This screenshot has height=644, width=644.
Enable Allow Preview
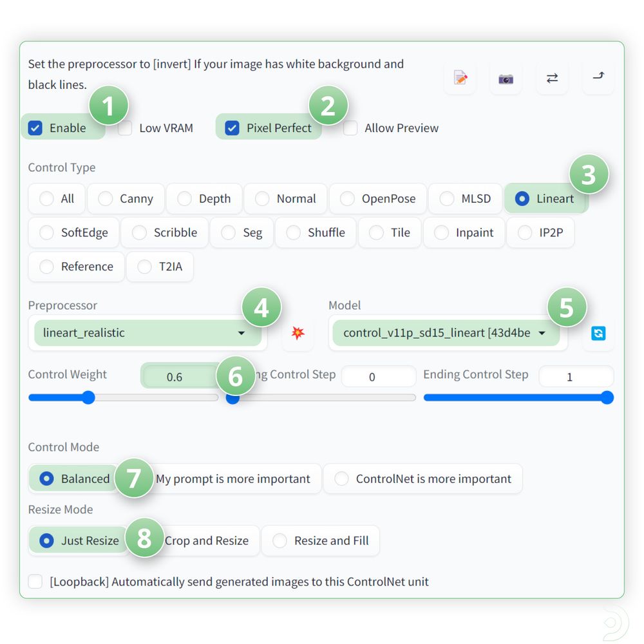pos(350,128)
